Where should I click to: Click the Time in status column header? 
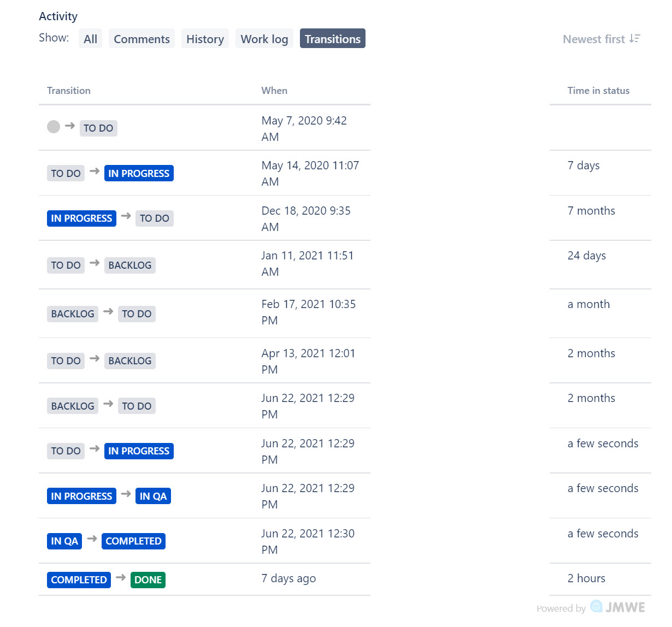click(x=598, y=91)
